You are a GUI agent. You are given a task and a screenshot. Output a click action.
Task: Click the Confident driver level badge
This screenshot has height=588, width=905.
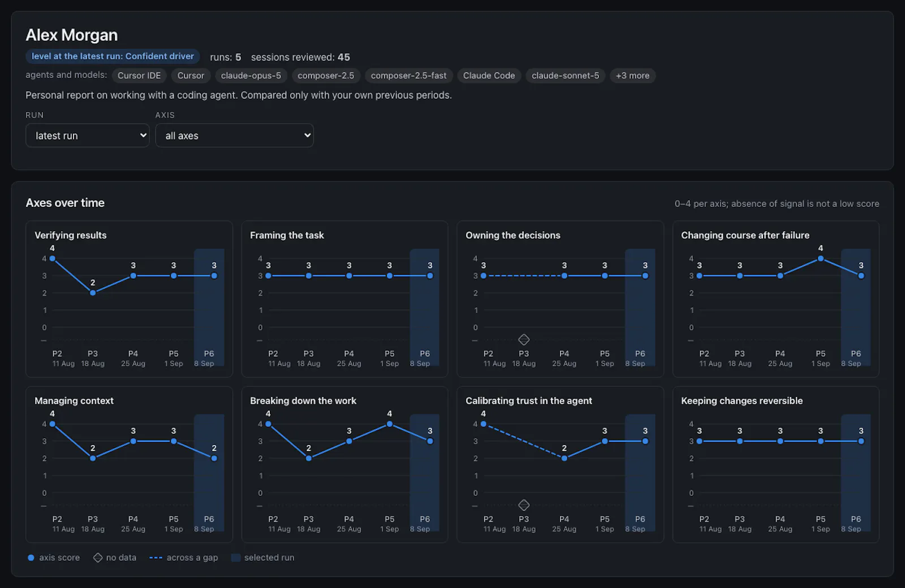pos(113,57)
